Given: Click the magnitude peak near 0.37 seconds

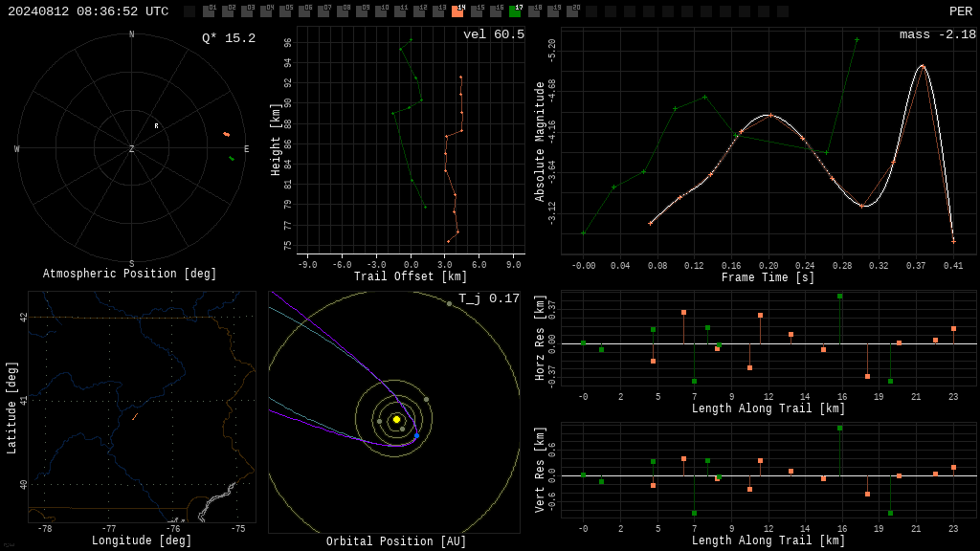Looking at the screenshot, I should click(x=923, y=66).
